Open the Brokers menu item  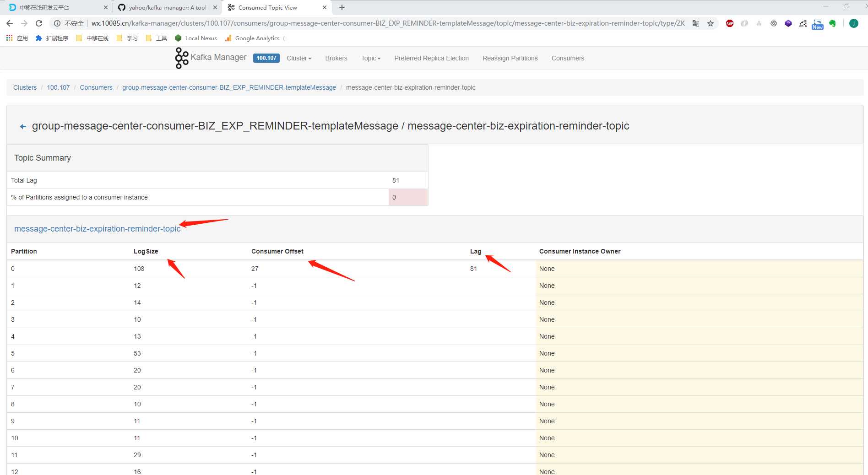point(336,58)
